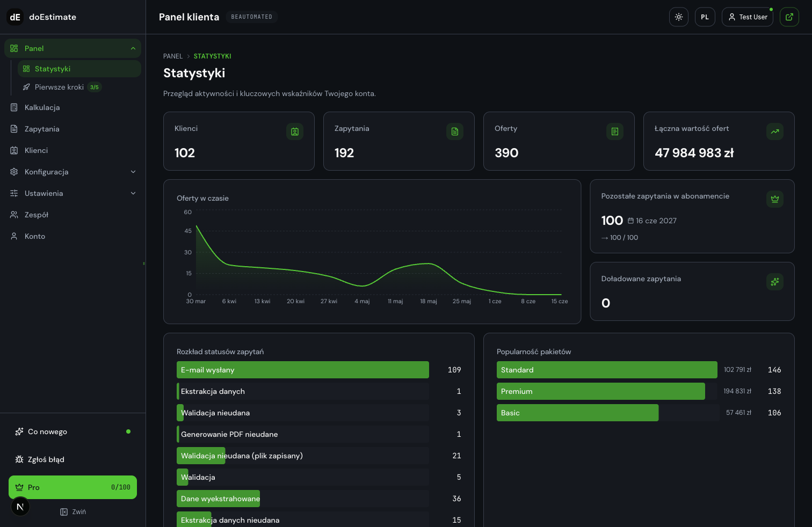The height and width of the screenshot is (527, 812).
Task: Click sparkle icon in Doładowane zapytania card
Action: point(775,282)
